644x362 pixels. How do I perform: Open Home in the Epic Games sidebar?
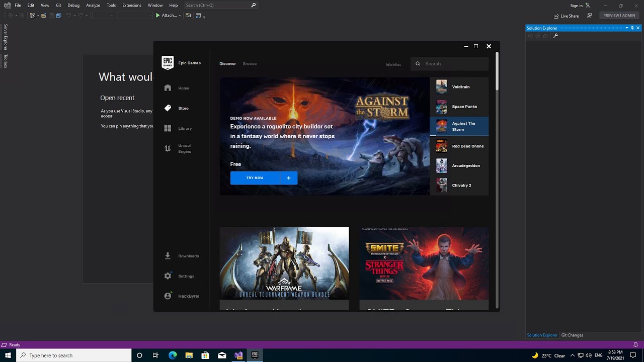click(x=177, y=88)
